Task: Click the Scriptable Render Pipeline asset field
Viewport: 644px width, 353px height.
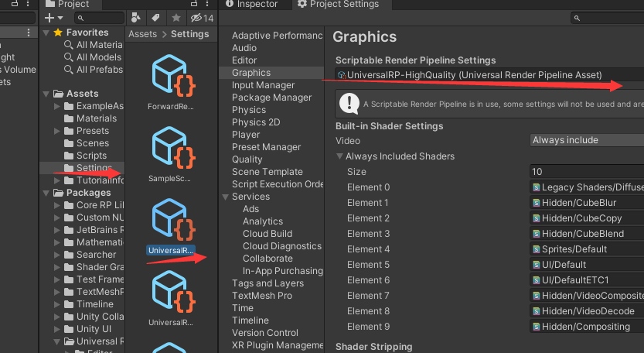Action: point(489,75)
